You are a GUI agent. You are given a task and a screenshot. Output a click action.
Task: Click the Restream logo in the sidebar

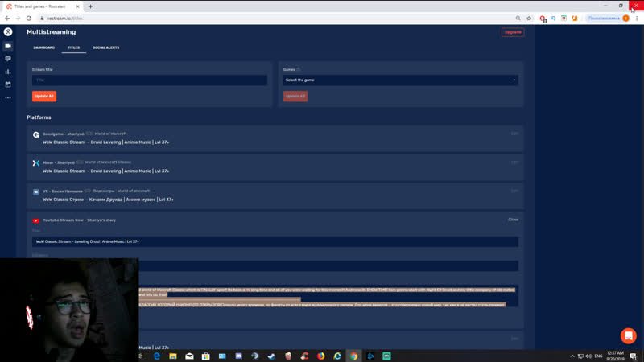click(8, 32)
